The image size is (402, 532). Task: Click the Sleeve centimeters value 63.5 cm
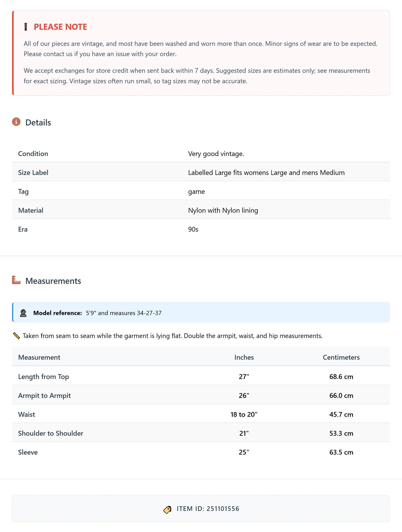click(x=341, y=452)
